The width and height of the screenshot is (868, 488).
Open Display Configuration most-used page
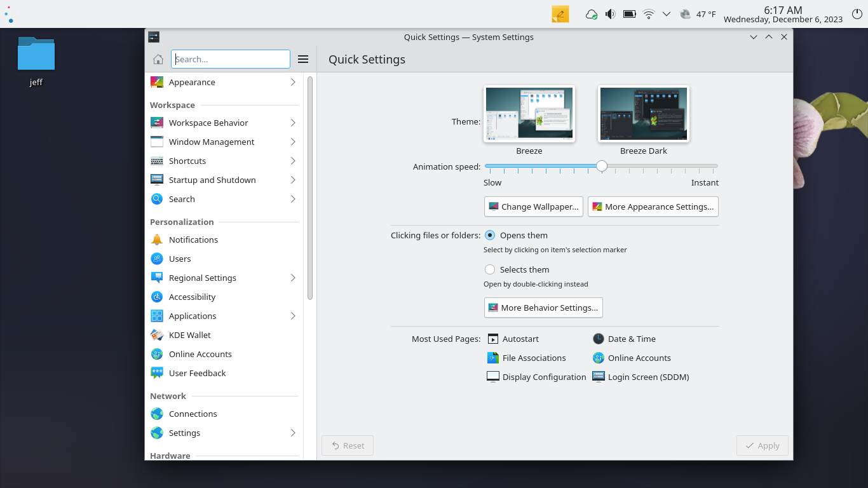click(x=536, y=377)
